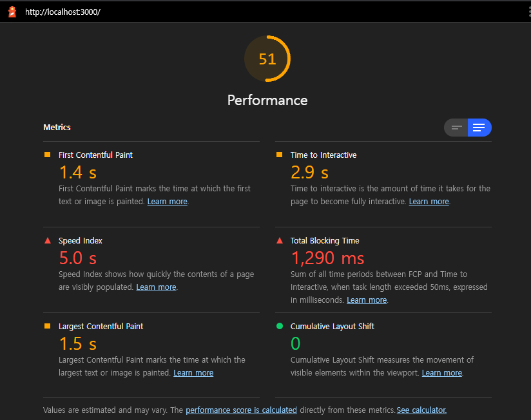The height and width of the screenshot is (420, 531).
Task: Open Learn more for Cumulative Layout Shift
Action: click(442, 372)
